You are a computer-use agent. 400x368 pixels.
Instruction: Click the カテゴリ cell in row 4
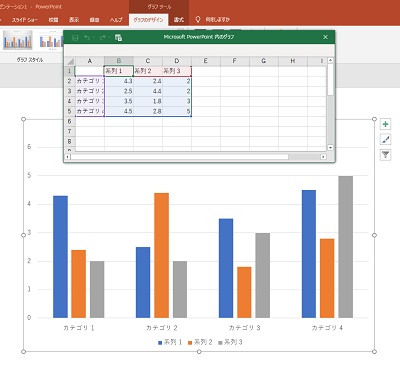click(x=90, y=101)
